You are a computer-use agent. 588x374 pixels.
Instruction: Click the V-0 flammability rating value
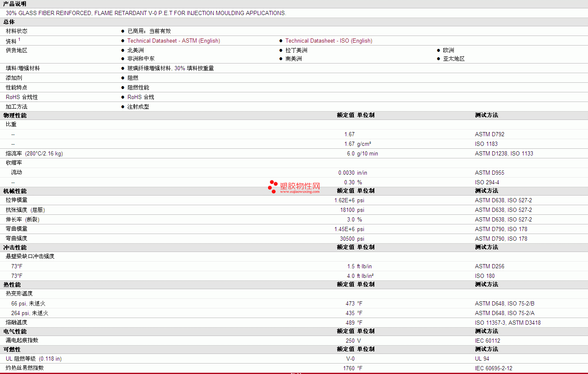[x=350, y=359]
